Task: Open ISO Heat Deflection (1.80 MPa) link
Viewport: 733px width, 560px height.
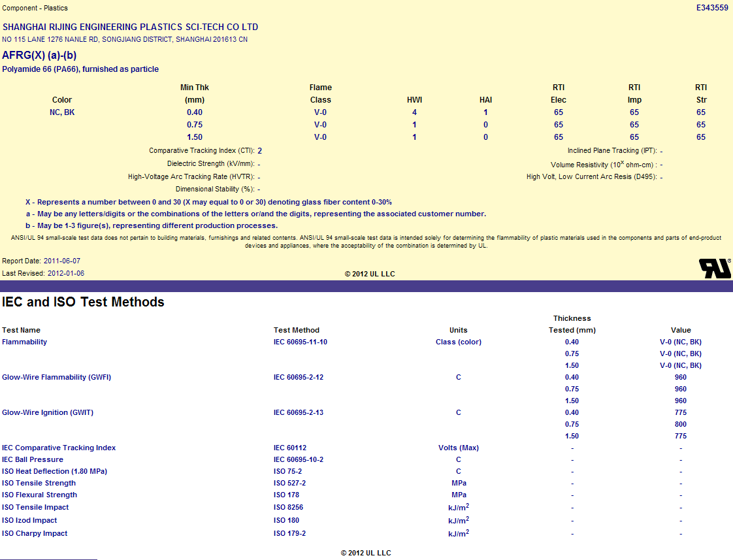Action: click(x=54, y=471)
